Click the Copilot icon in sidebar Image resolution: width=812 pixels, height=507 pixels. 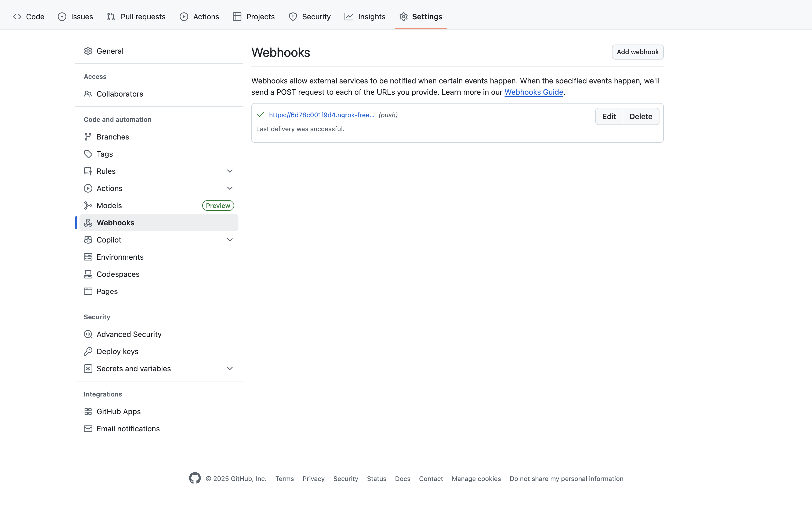(x=88, y=240)
